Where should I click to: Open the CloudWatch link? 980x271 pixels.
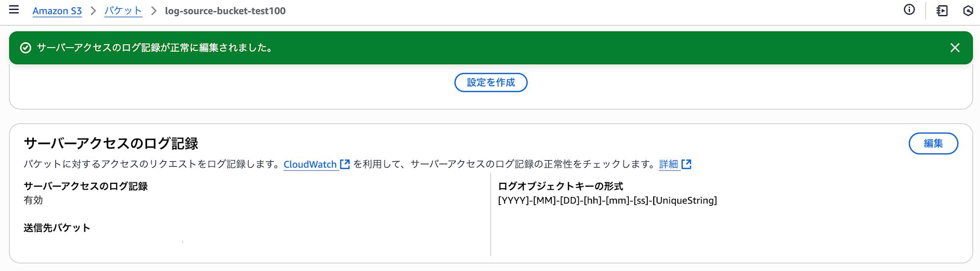310,164
